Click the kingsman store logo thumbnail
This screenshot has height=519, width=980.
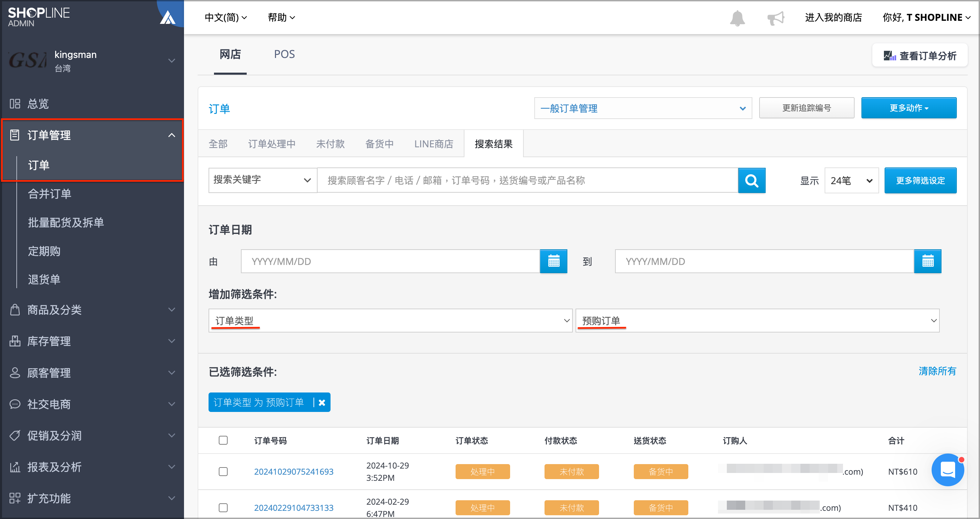pyautogui.click(x=28, y=60)
